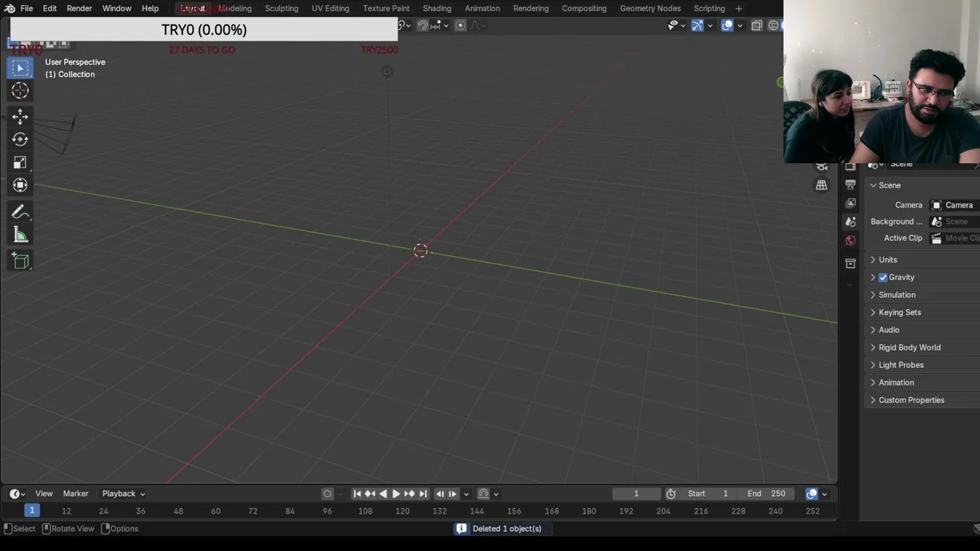Screen dimensions: 980x551
Task: Open the Output properties tab
Action: coord(851,184)
